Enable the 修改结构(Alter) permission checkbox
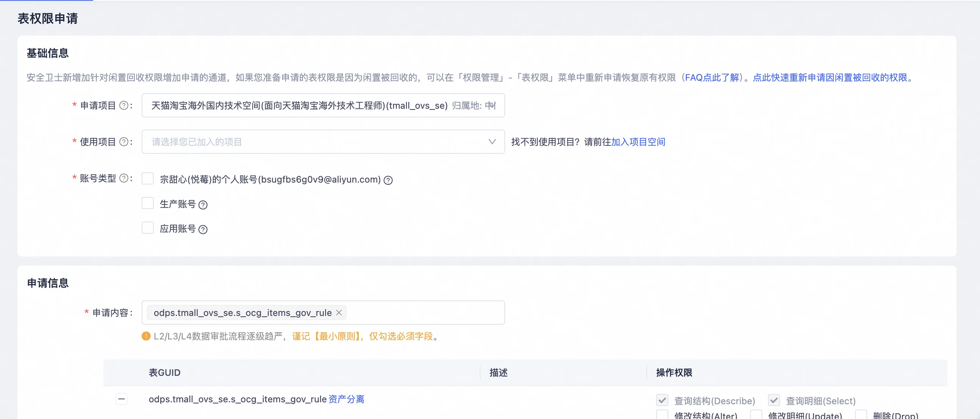980x419 pixels. pyautogui.click(x=662, y=415)
